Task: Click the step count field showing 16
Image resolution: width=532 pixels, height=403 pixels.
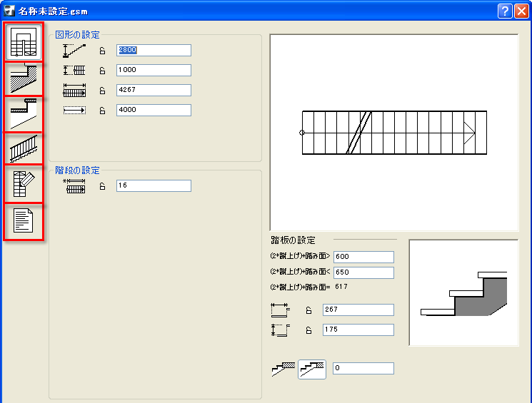Action: tap(154, 185)
